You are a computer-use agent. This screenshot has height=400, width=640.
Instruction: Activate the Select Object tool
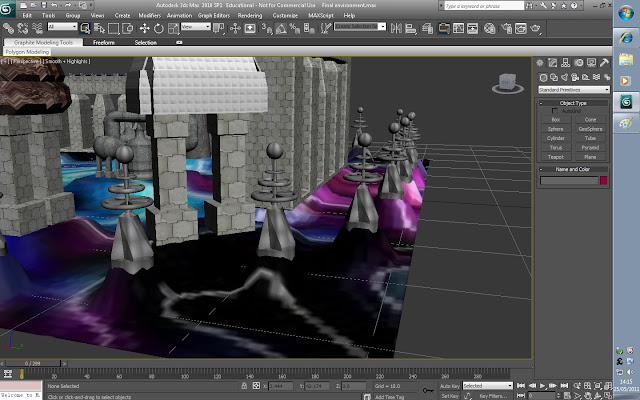[85, 28]
